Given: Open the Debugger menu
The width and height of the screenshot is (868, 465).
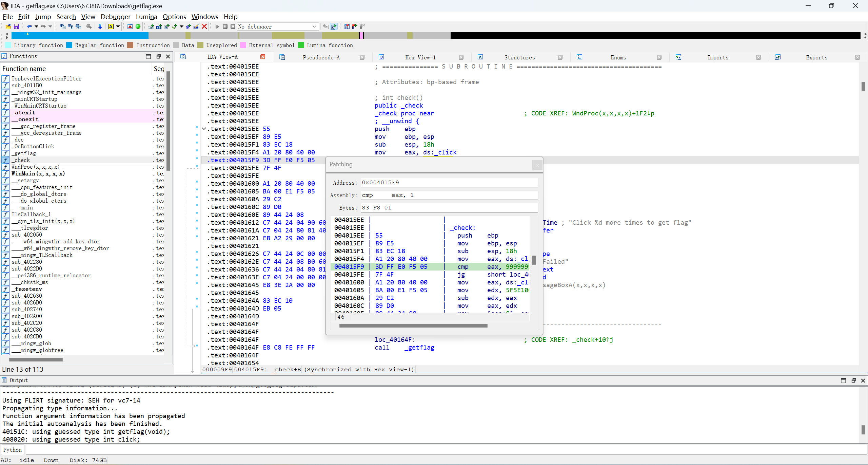Looking at the screenshot, I should click(115, 17).
